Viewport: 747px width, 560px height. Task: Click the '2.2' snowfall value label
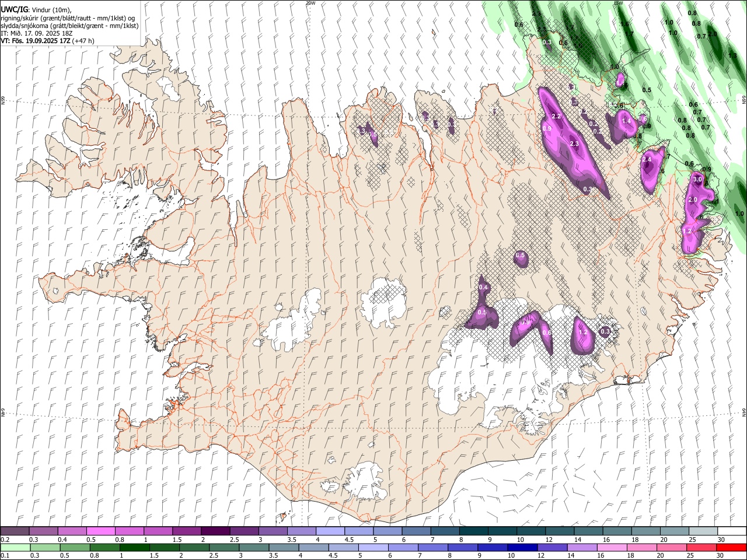pos(556,117)
